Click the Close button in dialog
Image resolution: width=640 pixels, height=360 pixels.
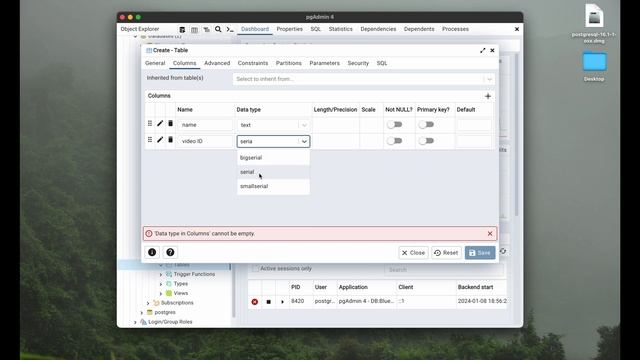click(413, 253)
